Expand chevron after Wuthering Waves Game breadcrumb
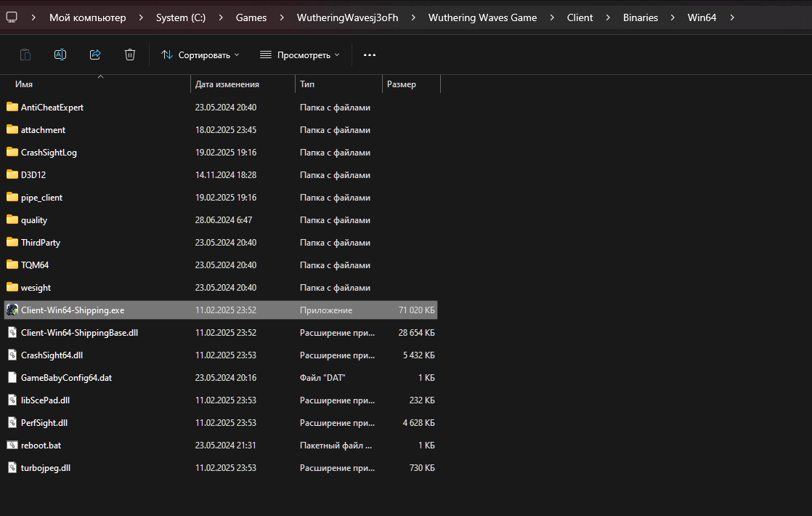812x516 pixels. [552, 17]
